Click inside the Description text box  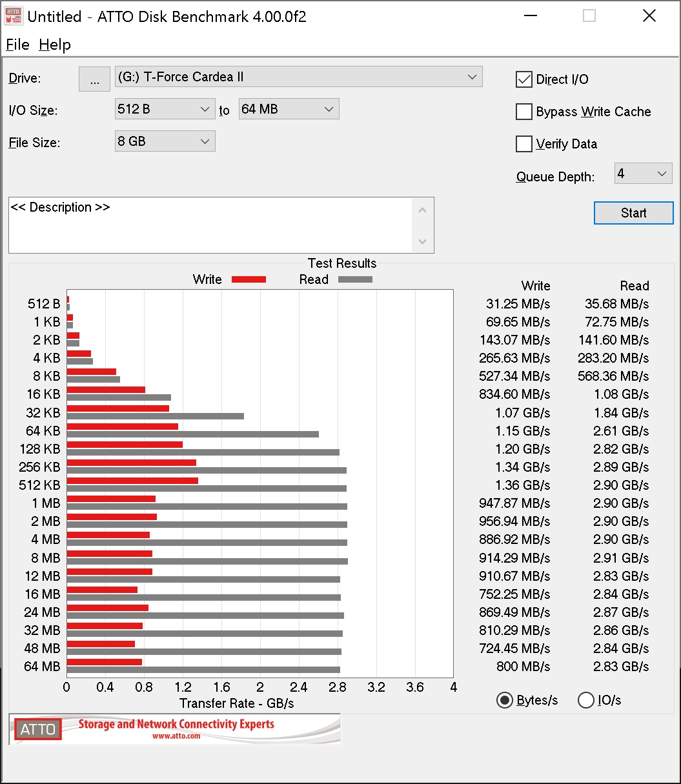pos(210,225)
